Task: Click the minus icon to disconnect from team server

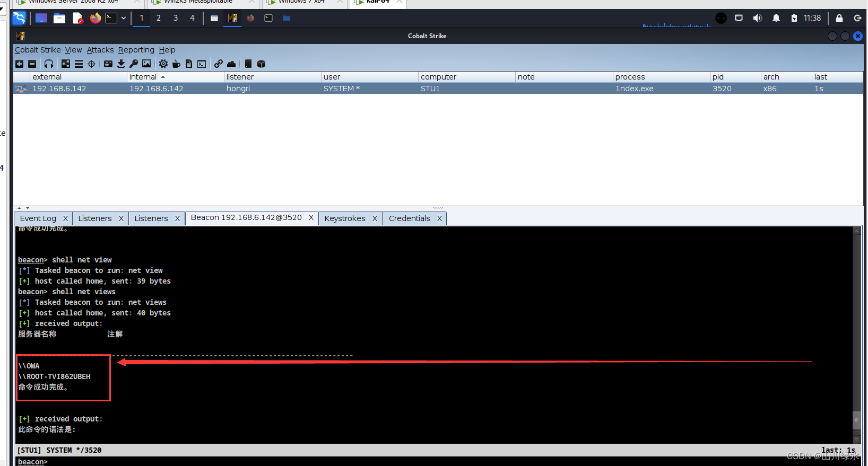Action: coord(32,64)
